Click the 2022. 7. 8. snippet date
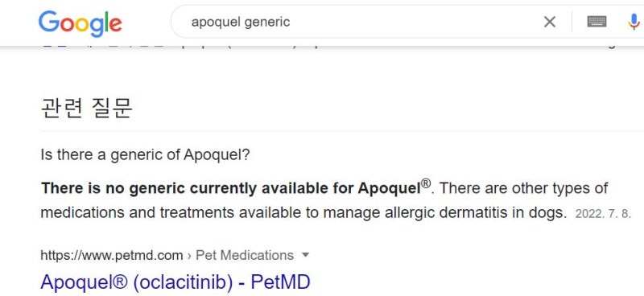Screen dimensions: 644x296 pyautogui.click(x=603, y=214)
